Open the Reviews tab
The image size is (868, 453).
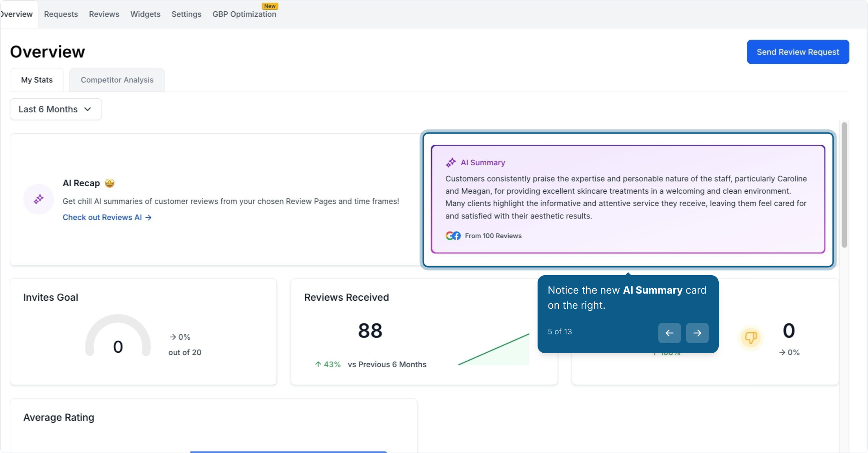point(104,14)
